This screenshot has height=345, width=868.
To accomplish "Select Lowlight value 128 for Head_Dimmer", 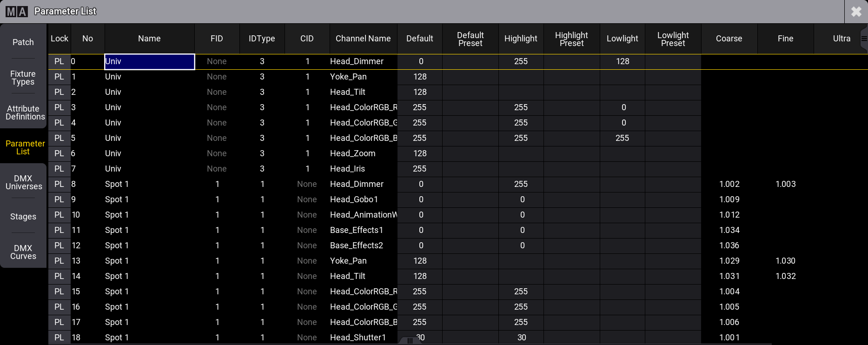I will click(622, 61).
